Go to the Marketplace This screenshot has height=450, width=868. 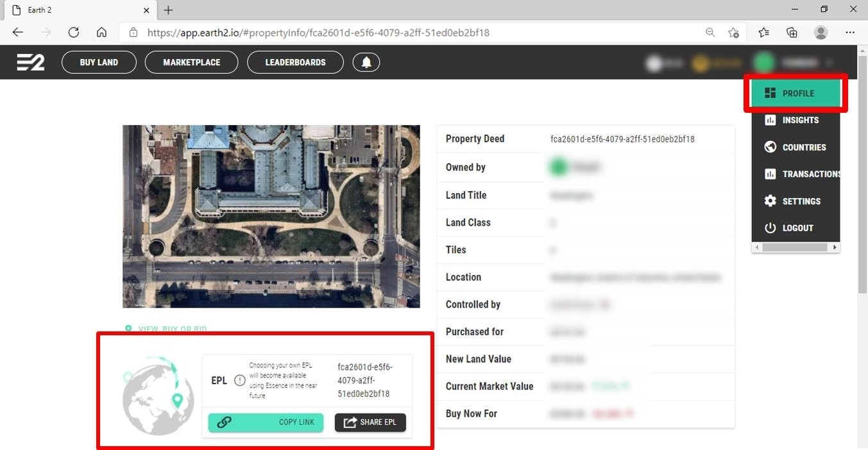click(x=191, y=62)
